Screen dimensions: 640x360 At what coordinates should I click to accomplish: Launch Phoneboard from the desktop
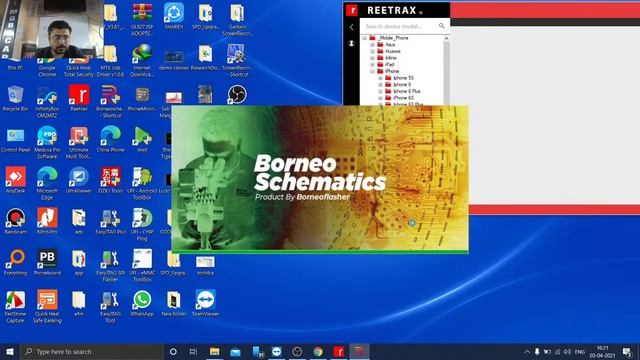coord(47,262)
